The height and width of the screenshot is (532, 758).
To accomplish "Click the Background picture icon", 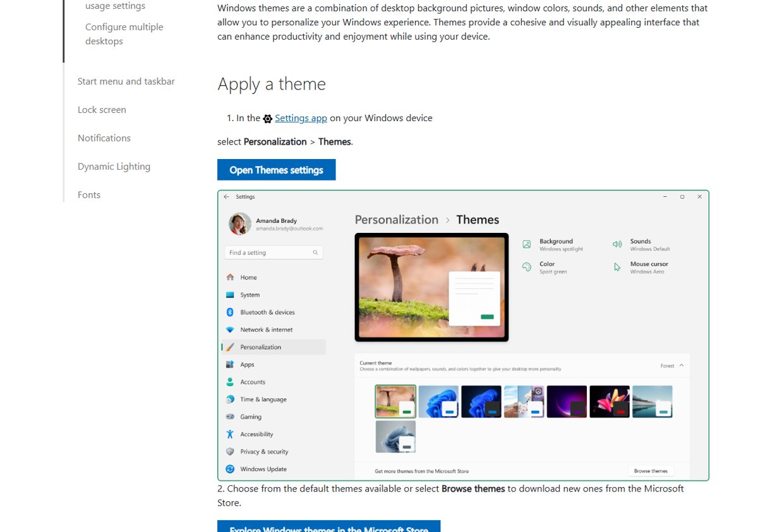I will click(x=527, y=244).
